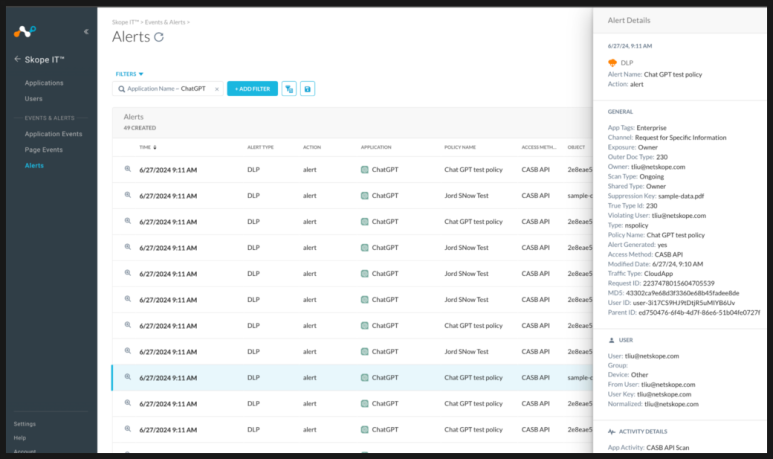The width and height of the screenshot is (773, 459).
Task: Click the Activity Details pulse icon
Action: coord(612,431)
